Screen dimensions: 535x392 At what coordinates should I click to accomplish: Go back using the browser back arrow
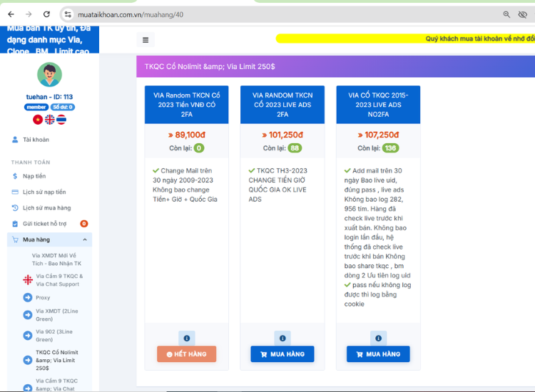[x=11, y=14]
